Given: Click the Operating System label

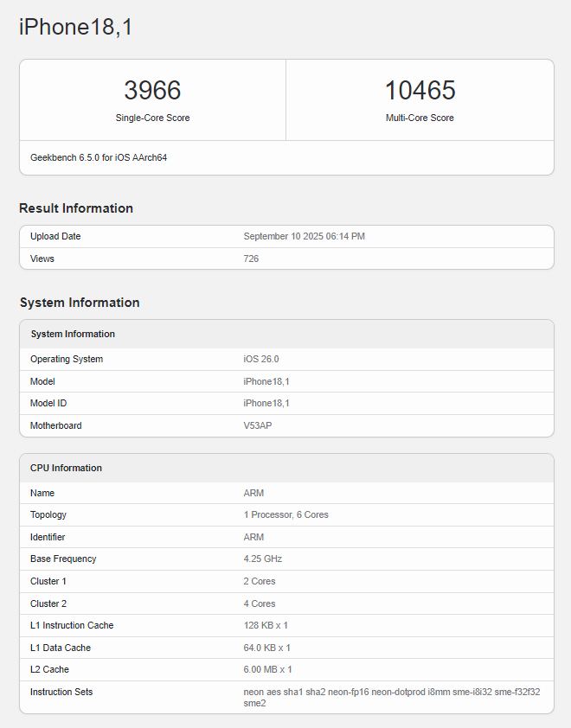Looking at the screenshot, I should coord(67,359).
